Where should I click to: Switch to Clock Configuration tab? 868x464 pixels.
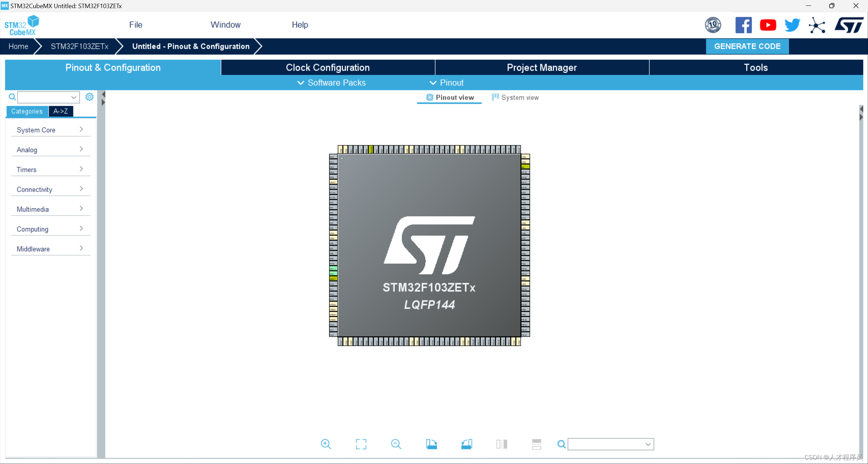328,67
